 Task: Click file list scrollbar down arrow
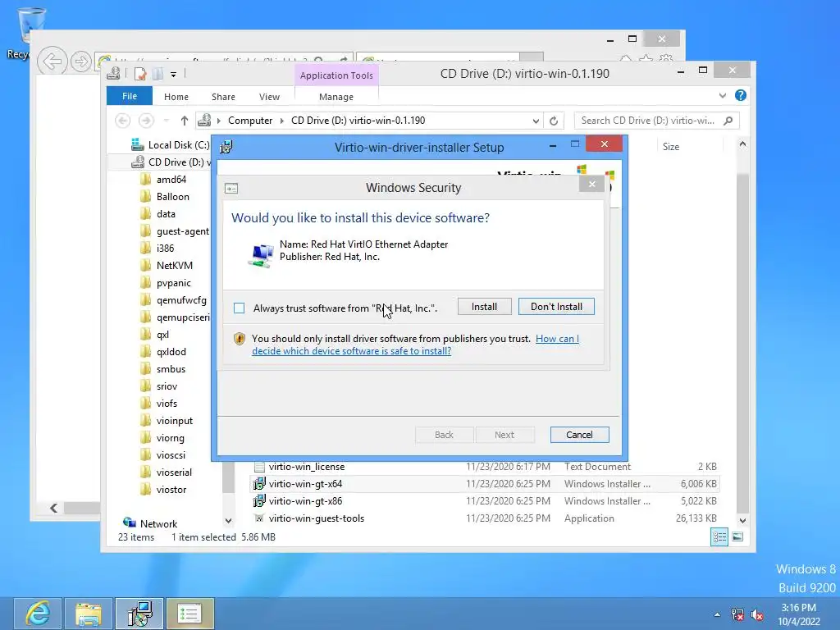[742, 521]
